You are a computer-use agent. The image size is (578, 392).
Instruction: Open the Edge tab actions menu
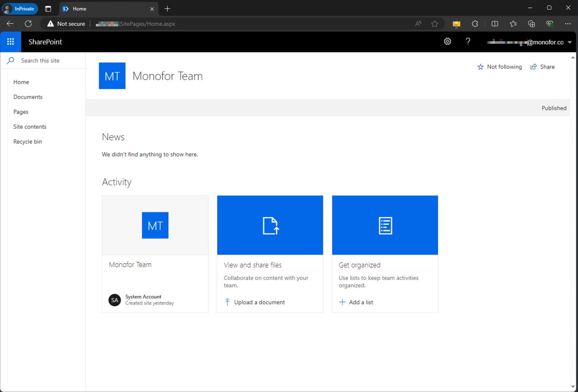[x=48, y=9]
